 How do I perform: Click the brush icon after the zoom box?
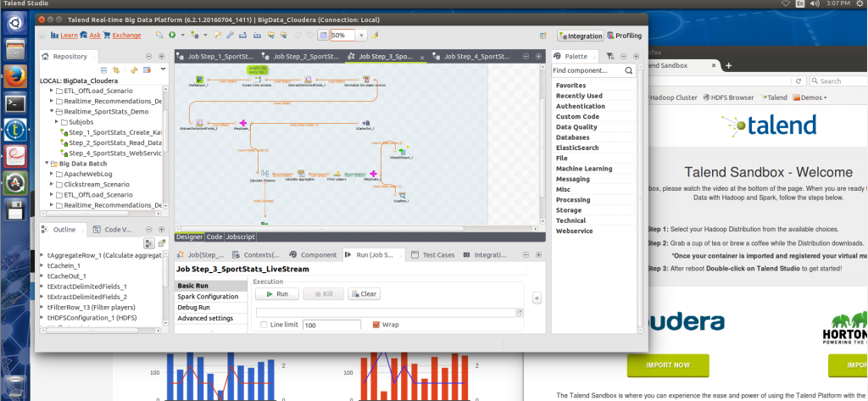click(375, 35)
